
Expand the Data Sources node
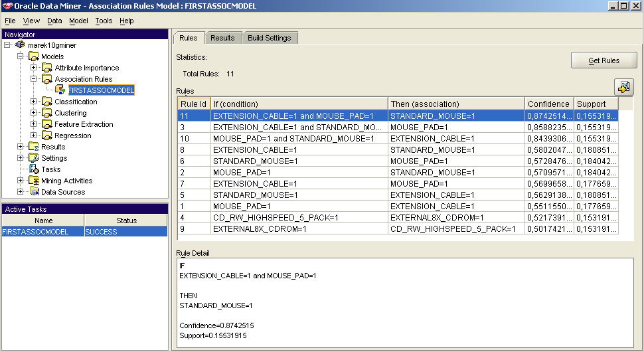[20, 191]
